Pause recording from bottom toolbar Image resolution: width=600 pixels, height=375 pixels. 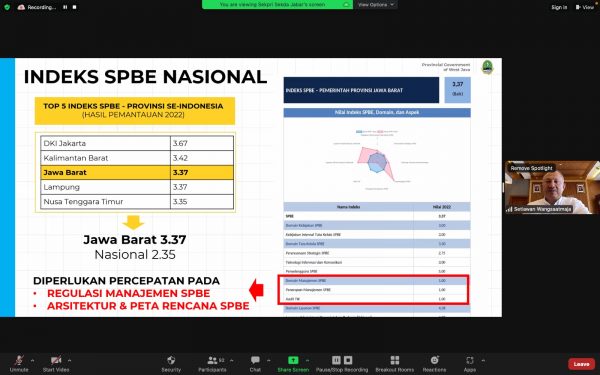coord(336,360)
